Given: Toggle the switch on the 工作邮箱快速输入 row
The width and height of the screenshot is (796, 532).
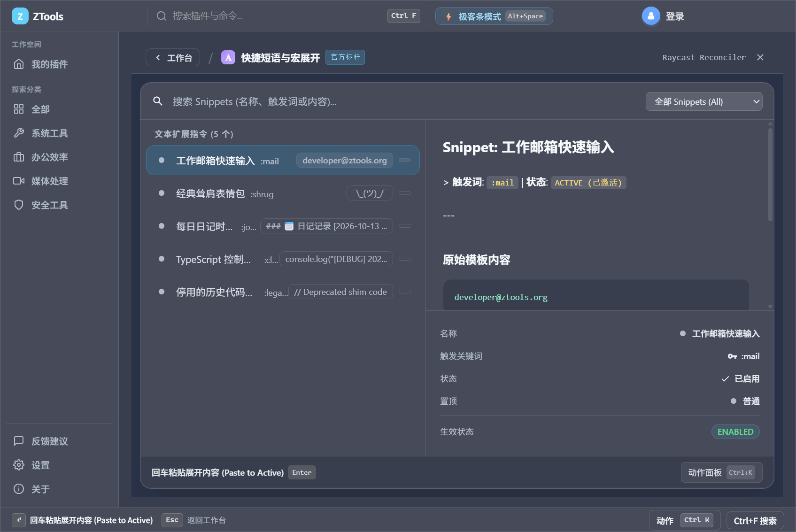Looking at the screenshot, I should click(405, 161).
